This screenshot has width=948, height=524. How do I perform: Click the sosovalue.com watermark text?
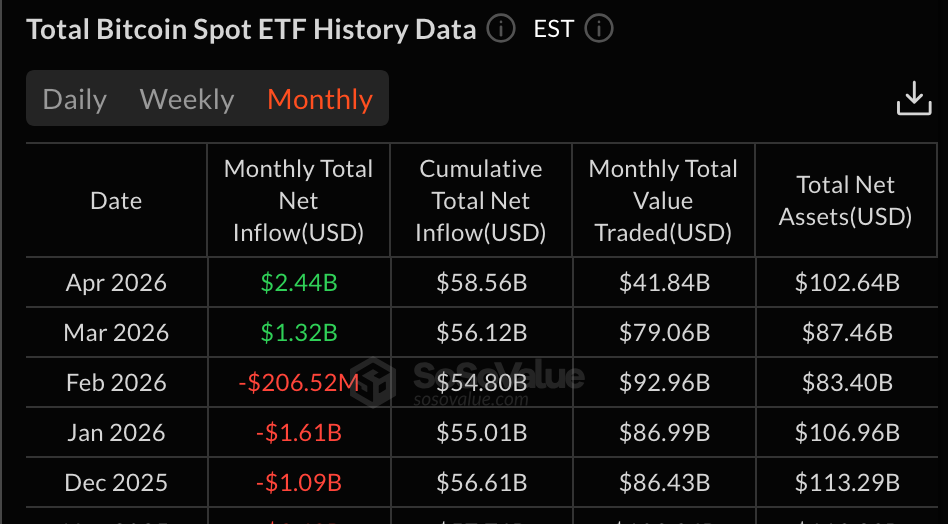pos(471,399)
